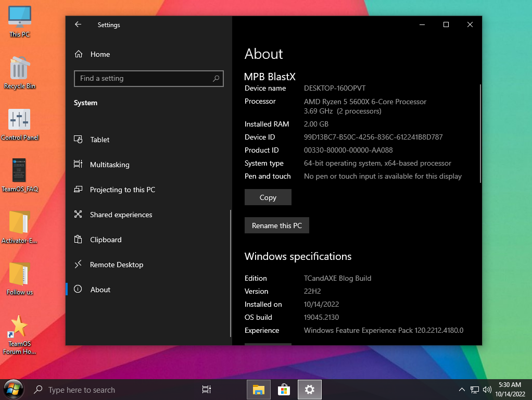Viewport: 532px width, 400px height.
Task: Click the About page vertical scrollbar
Action: tap(479, 133)
